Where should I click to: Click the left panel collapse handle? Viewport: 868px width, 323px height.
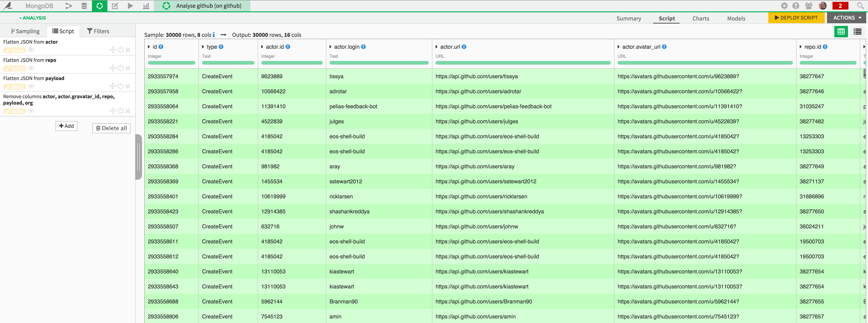(x=139, y=157)
